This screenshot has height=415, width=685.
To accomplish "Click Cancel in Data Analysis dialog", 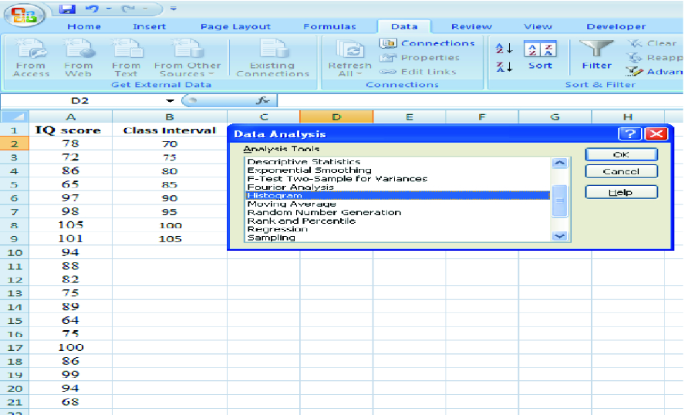I will point(621,171).
